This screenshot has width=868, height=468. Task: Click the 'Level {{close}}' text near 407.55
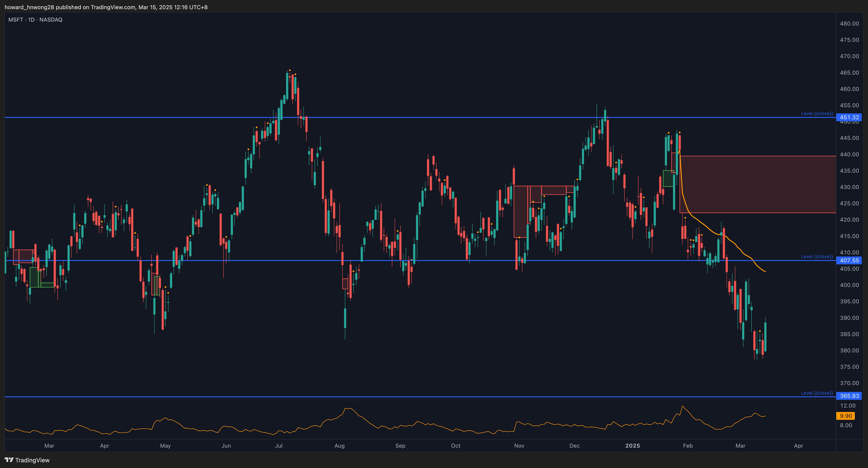click(x=817, y=257)
